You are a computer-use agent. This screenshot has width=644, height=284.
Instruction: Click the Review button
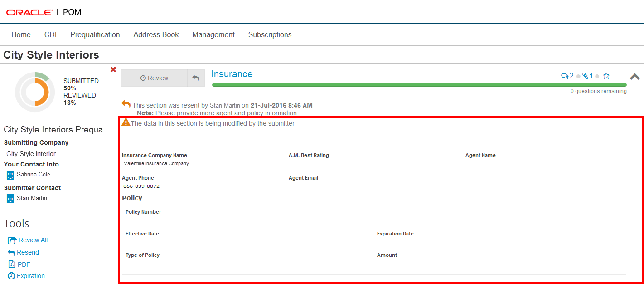point(154,78)
